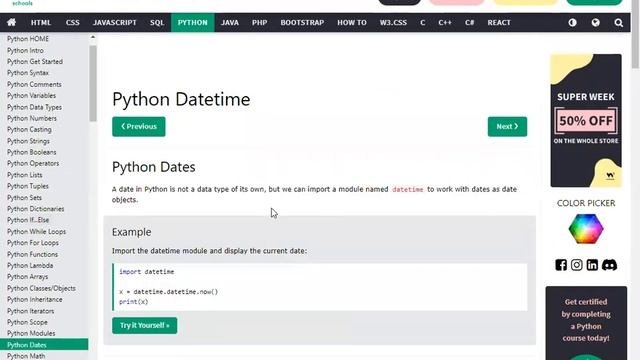Open the CSS tutorial tab
The image size is (640, 360).
[x=73, y=22]
